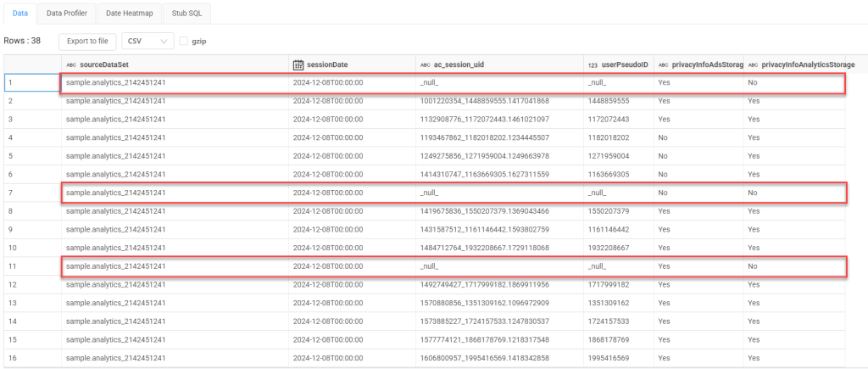This screenshot has height=369, width=868.
Task: Click cell 1414310747_1163669305.1627311559
Action: pos(499,175)
